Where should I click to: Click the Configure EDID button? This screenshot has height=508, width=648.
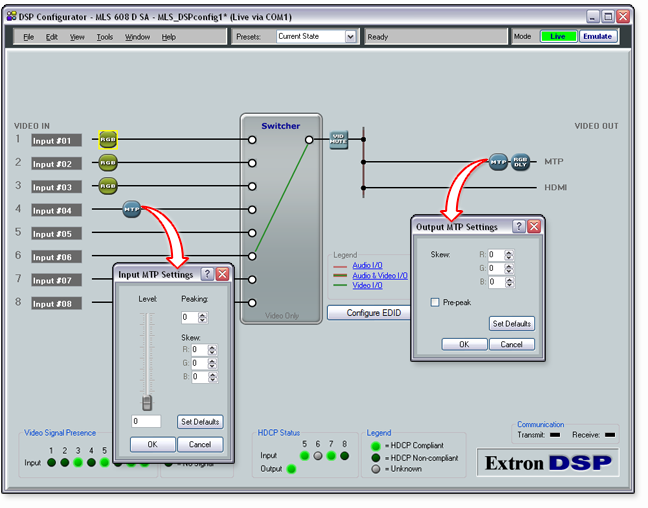point(369,313)
